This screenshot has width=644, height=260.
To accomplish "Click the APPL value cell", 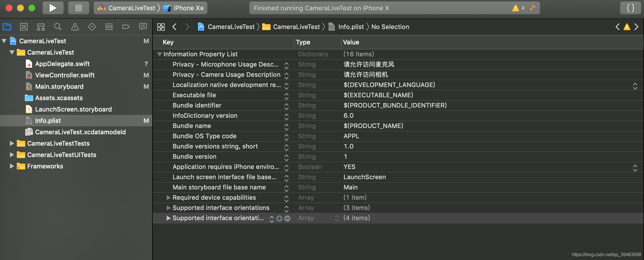I will [351, 136].
